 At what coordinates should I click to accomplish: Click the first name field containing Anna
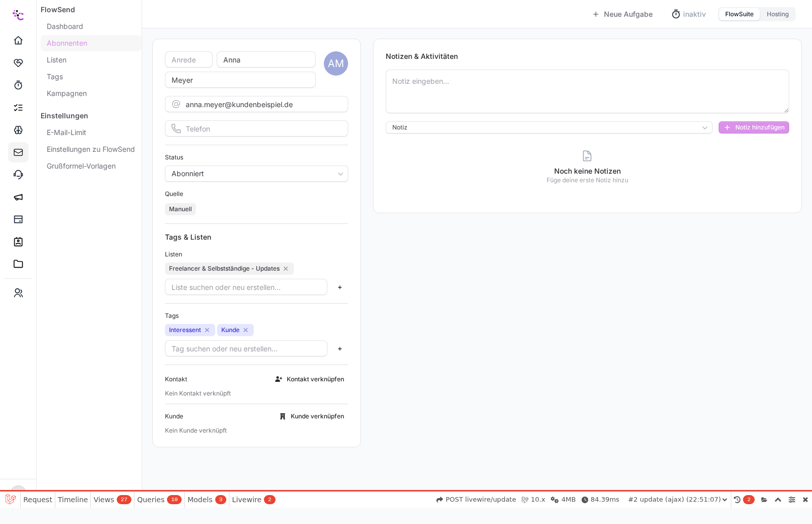point(266,59)
